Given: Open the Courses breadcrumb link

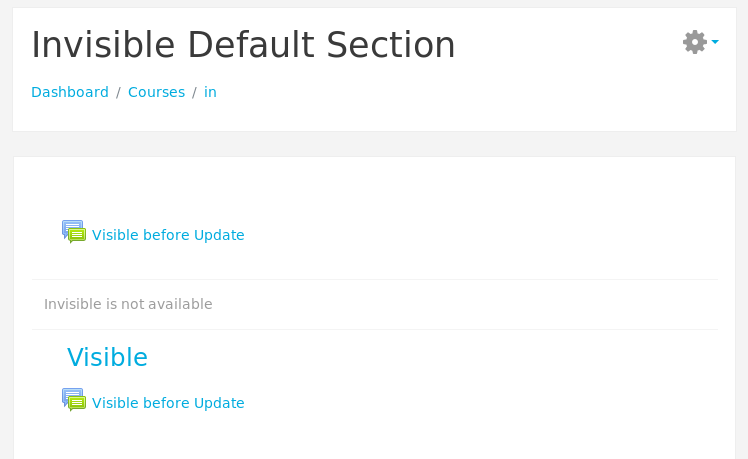Looking at the screenshot, I should pyautogui.click(x=156, y=92).
